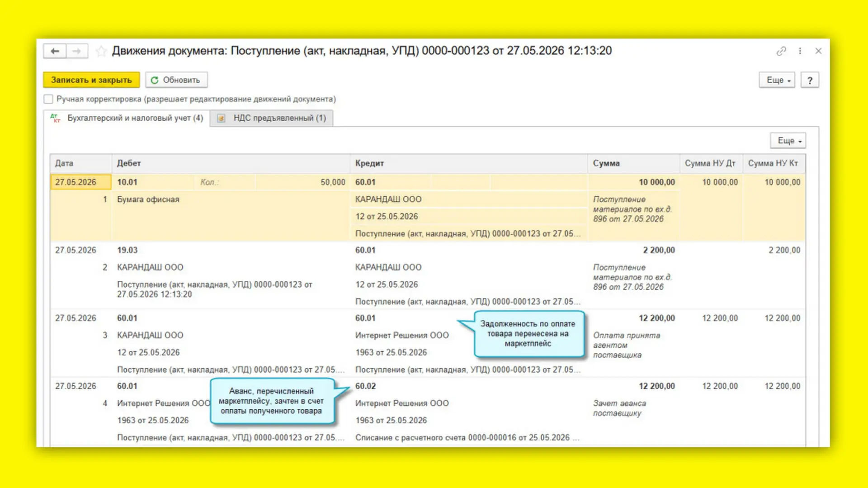Refresh data with Обновить button
This screenshot has height=488, width=868.
(176, 80)
